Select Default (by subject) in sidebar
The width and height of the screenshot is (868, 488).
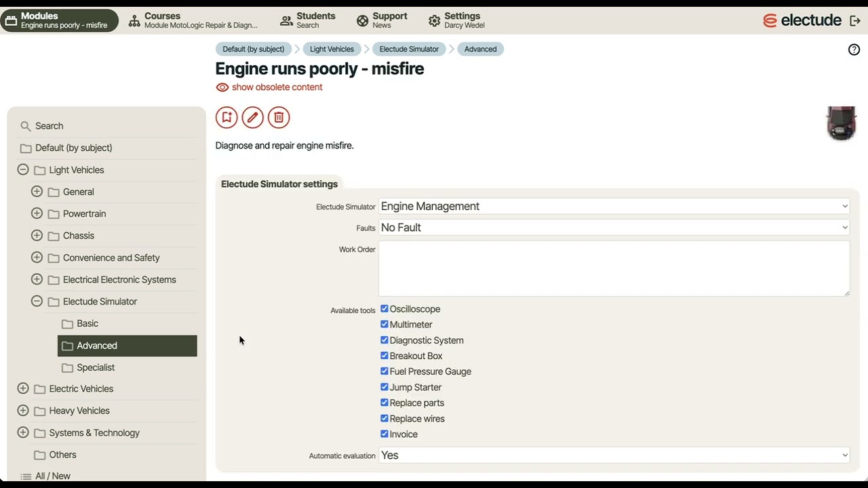pos(74,148)
